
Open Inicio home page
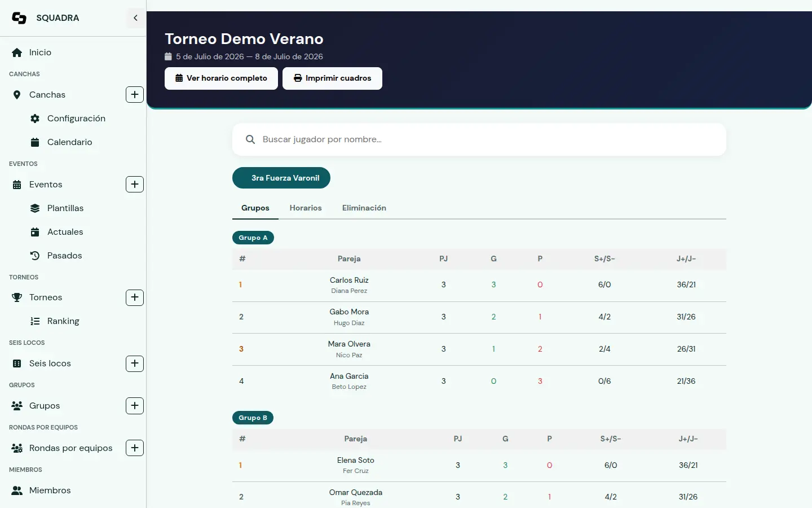point(40,52)
